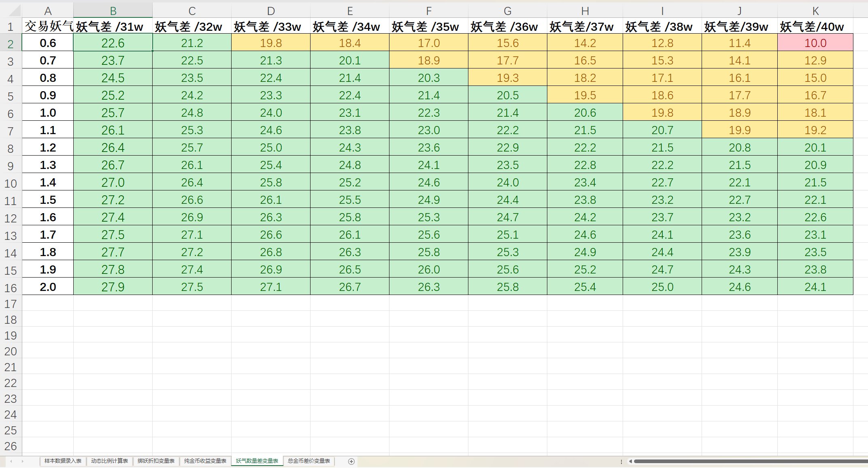Select the pink cell showing 10.0
The width and height of the screenshot is (868, 468).
tap(815, 43)
